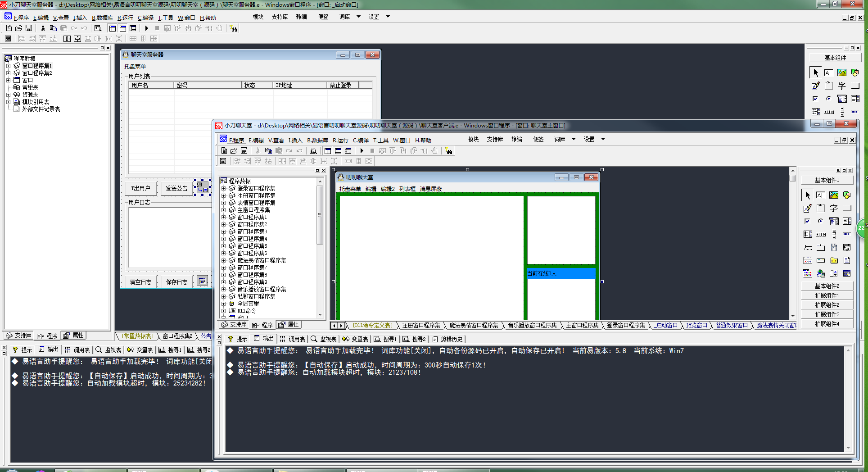Open the 扩展组件3 component group in the front palette

pos(827,314)
